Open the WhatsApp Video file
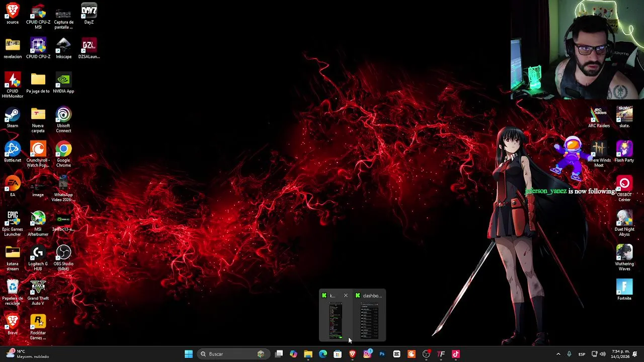The width and height of the screenshot is (644, 362). pyautogui.click(x=63, y=189)
